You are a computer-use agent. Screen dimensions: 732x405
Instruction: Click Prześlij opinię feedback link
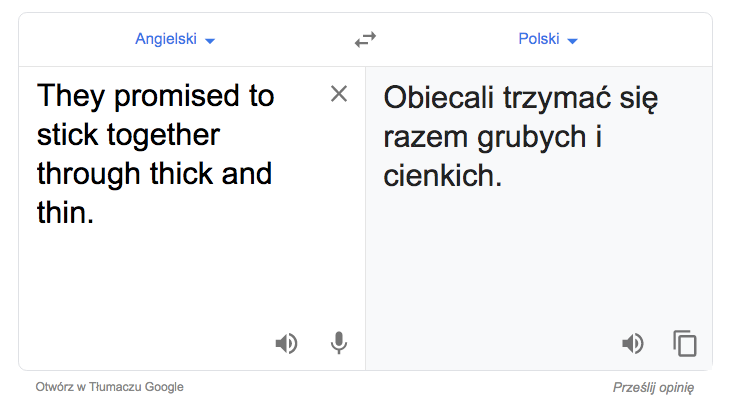click(653, 387)
